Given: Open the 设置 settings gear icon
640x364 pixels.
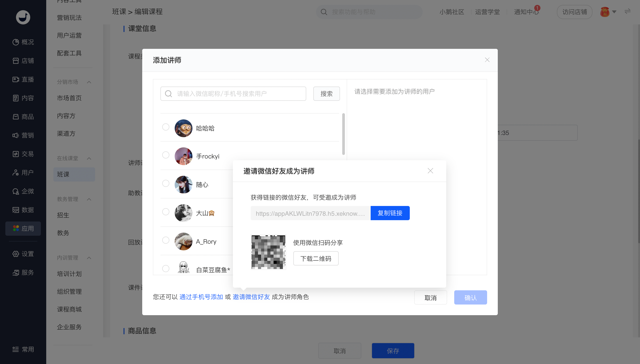Looking at the screenshot, I should 16,254.
